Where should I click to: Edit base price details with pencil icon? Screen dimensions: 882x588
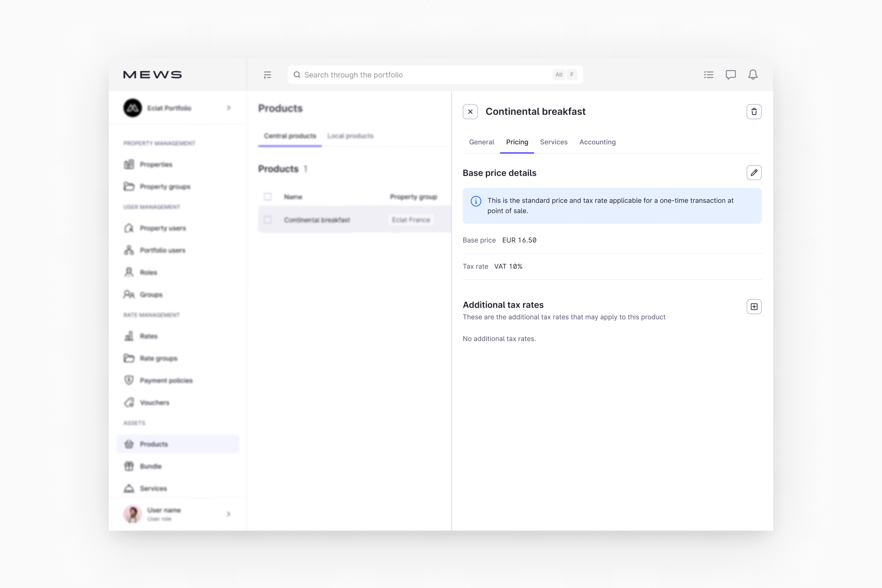[754, 173]
